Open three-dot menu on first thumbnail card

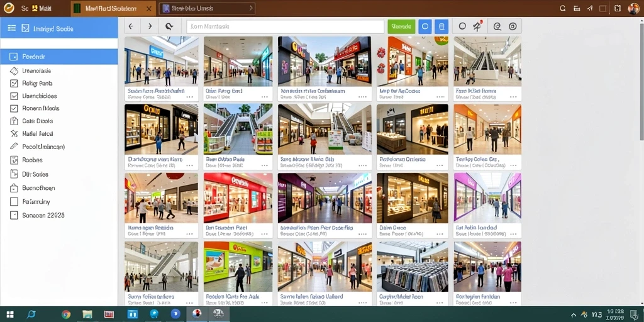pos(190,97)
